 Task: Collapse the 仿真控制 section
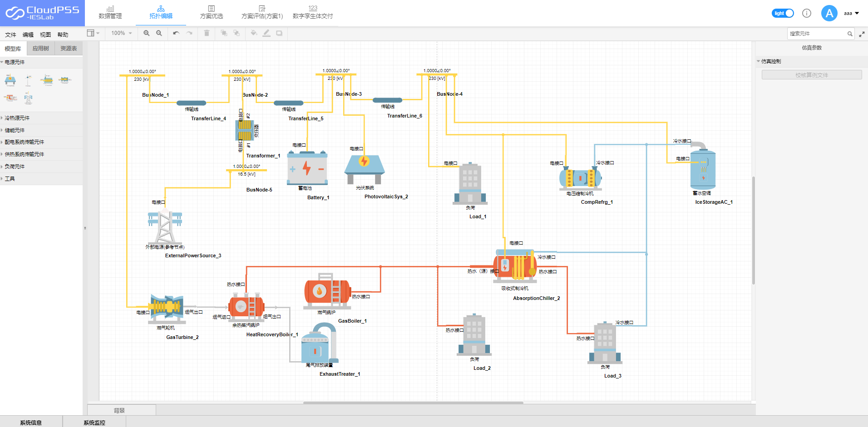coord(812,61)
